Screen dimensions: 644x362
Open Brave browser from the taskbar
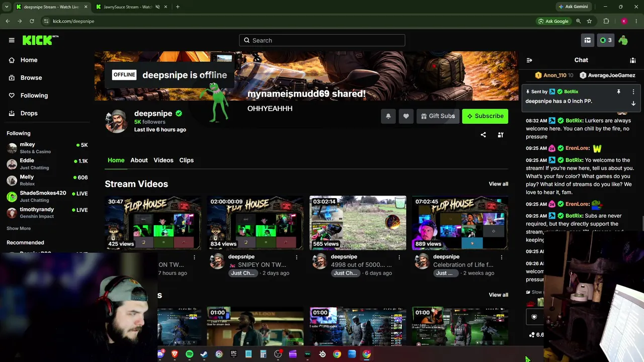pos(175,354)
